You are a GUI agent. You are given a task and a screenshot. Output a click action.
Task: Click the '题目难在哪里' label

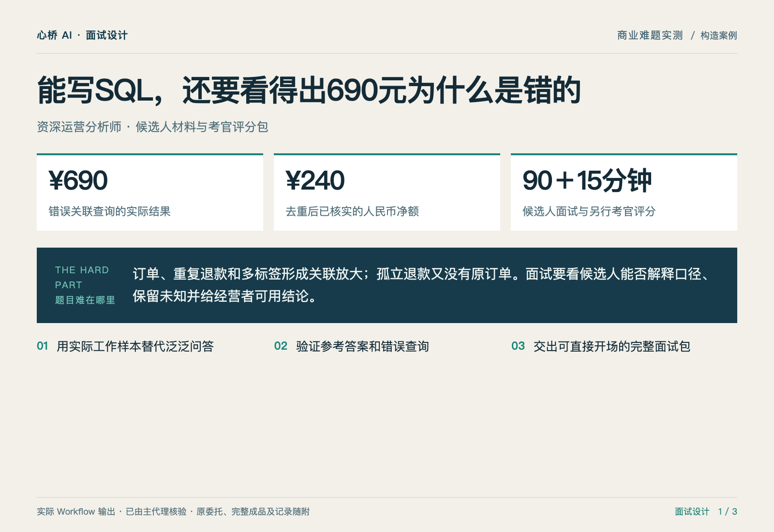coord(85,300)
